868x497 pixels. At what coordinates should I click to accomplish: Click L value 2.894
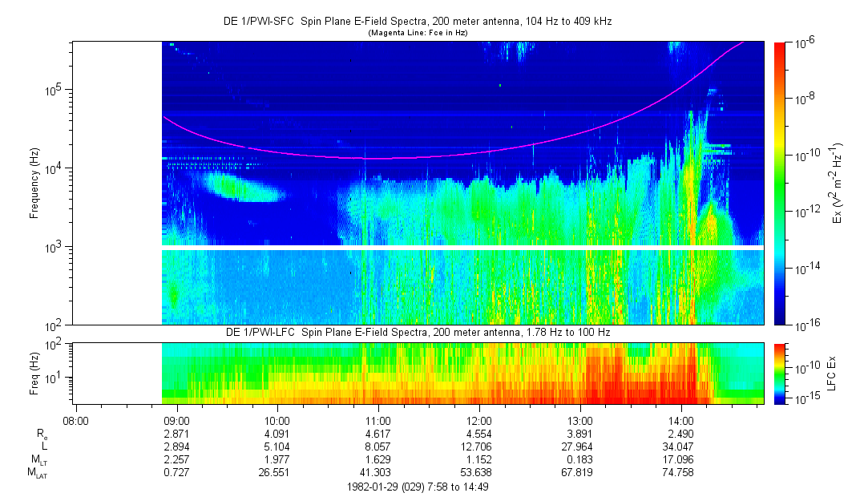pos(176,446)
